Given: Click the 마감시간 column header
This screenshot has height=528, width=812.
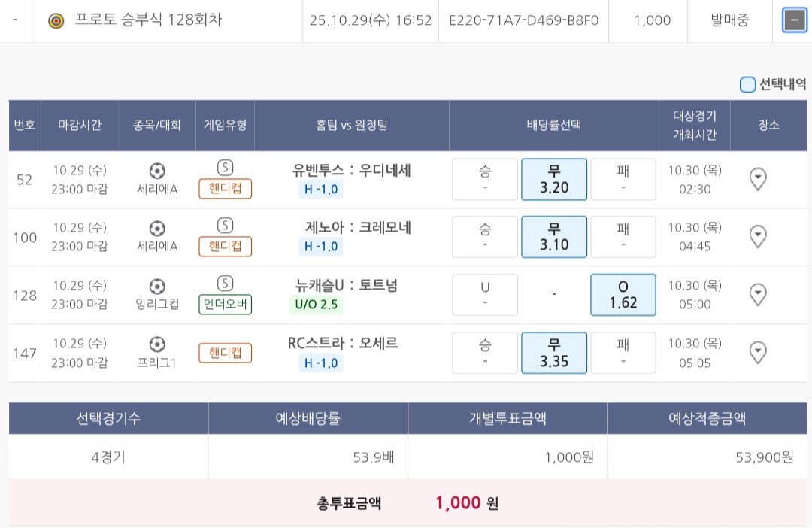Looking at the screenshot, I should click(x=80, y=125).
